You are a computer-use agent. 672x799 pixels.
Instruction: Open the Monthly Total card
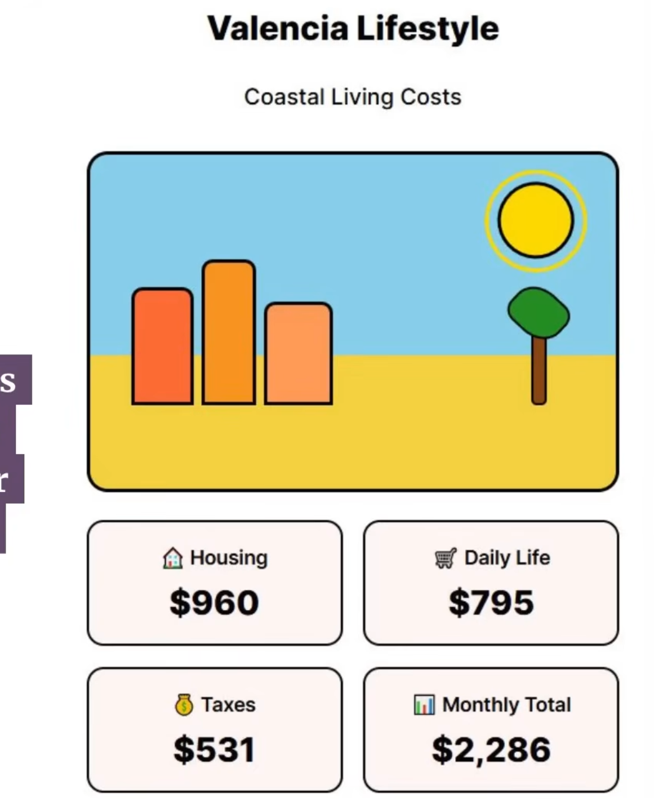tap(491, 730)
